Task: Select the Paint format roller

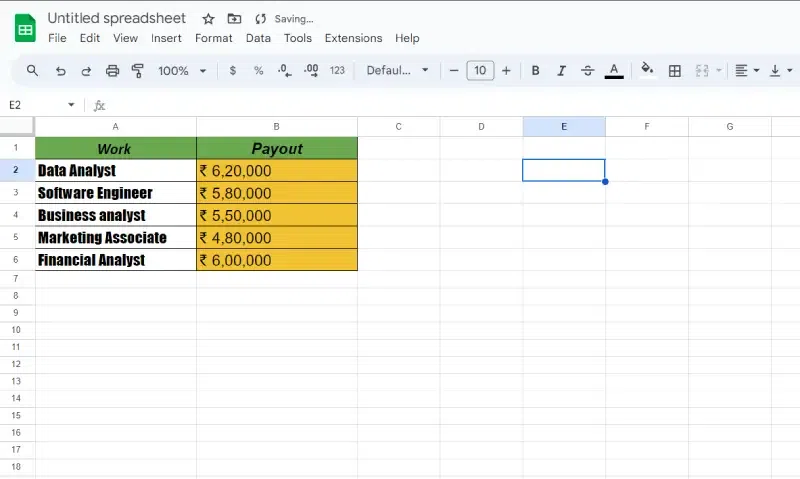Action: tap(138, 70)
